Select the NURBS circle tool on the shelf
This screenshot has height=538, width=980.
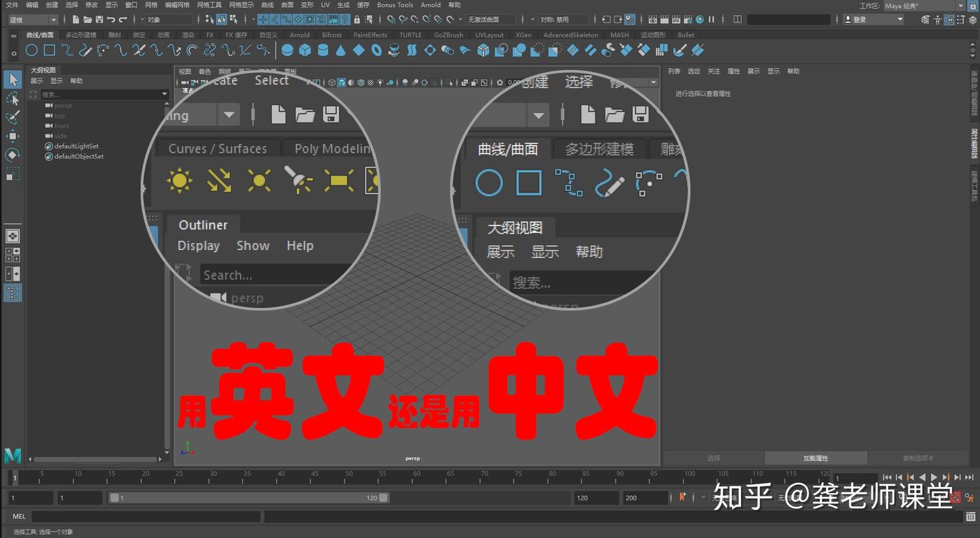coord(31,50)
